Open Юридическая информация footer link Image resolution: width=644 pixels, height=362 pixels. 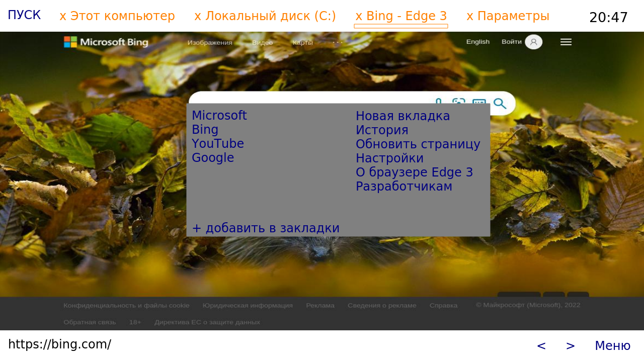coord(248,306)
